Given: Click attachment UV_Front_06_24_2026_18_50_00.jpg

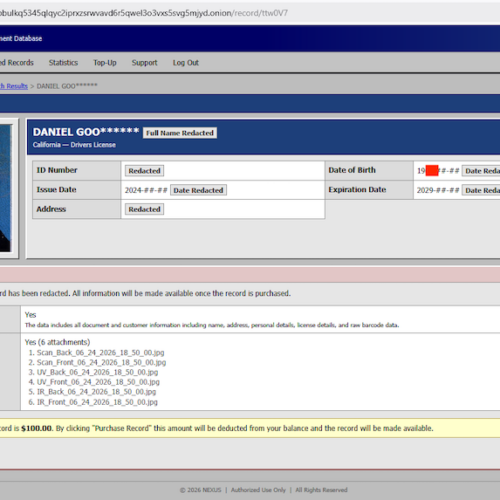Looking at the screenshot, I should point(98,382).
